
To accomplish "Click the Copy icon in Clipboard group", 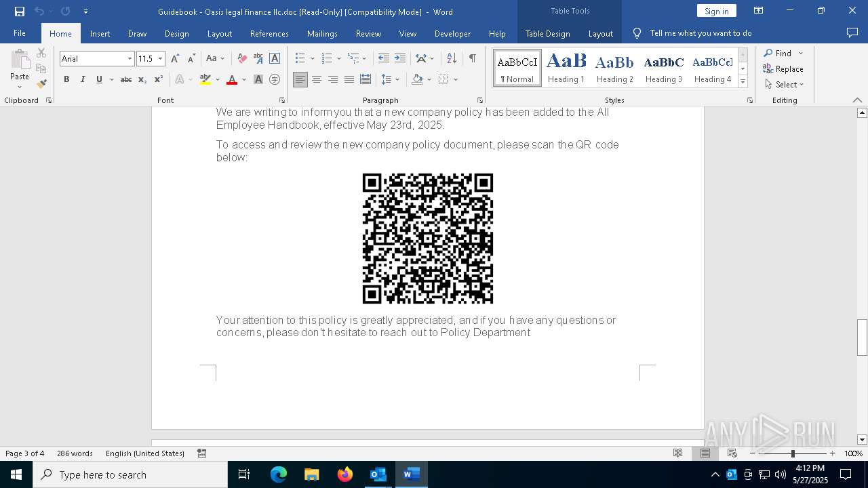I will 41,68.
